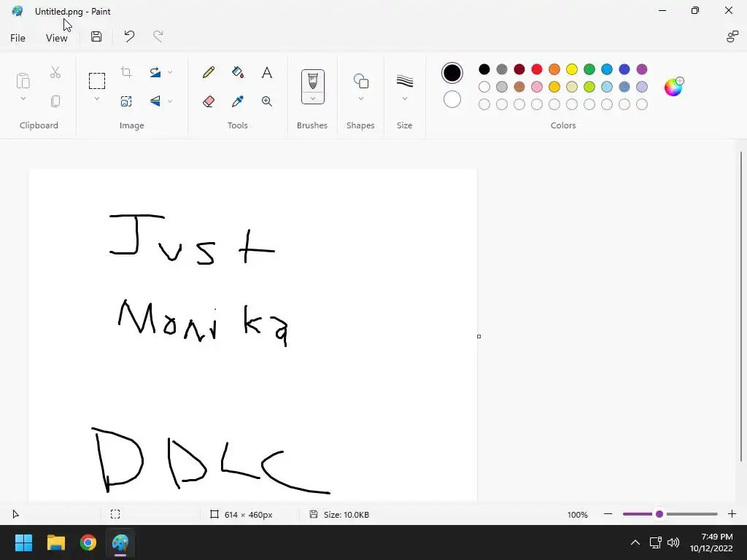Pick the black color swatch

tap(484, 69)
